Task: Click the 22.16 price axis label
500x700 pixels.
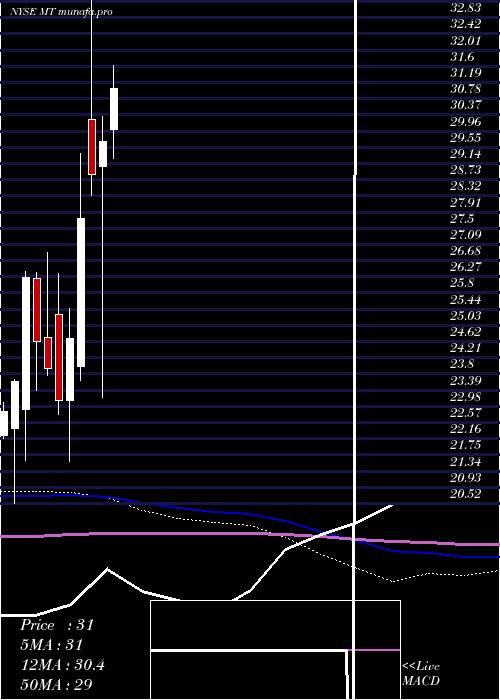Action: [466, 429]
